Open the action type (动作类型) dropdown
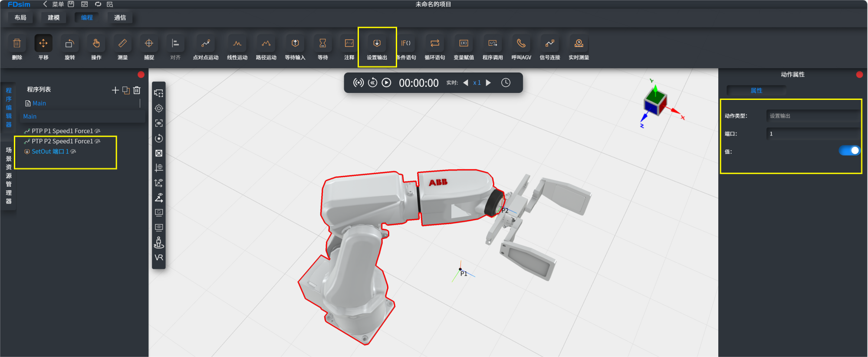Image resolution: width=868 pixels, height=357 pixels. click(x=812, y=116)
